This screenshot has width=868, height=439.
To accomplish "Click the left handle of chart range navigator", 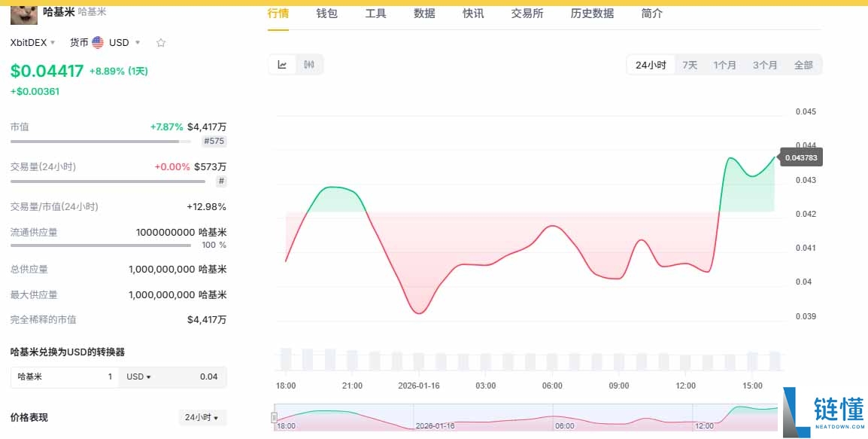I will 274,417.
